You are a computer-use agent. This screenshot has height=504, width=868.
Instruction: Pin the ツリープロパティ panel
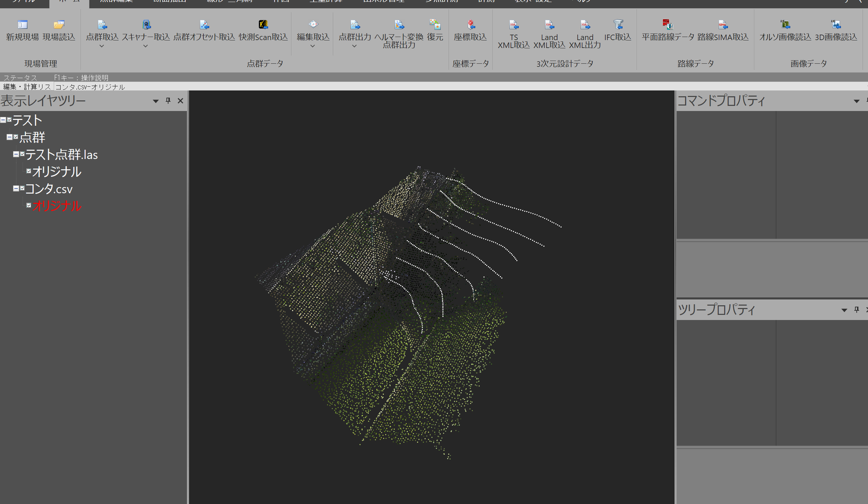[x=856, y=309]
